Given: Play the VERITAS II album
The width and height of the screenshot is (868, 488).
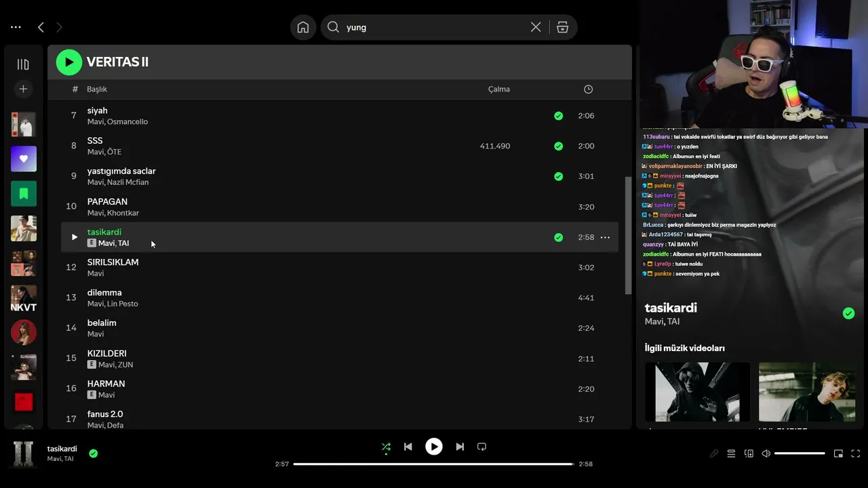Looking at the screenshot, I should [x=69, y=62].
